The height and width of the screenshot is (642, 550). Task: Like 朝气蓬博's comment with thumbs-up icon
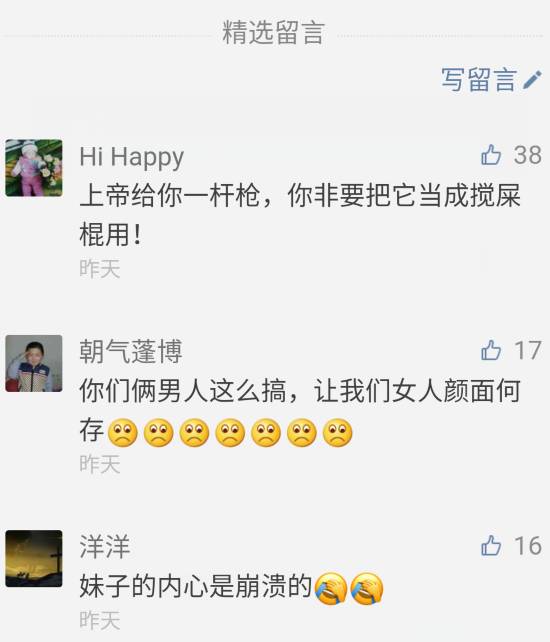[x=491, y=350]
